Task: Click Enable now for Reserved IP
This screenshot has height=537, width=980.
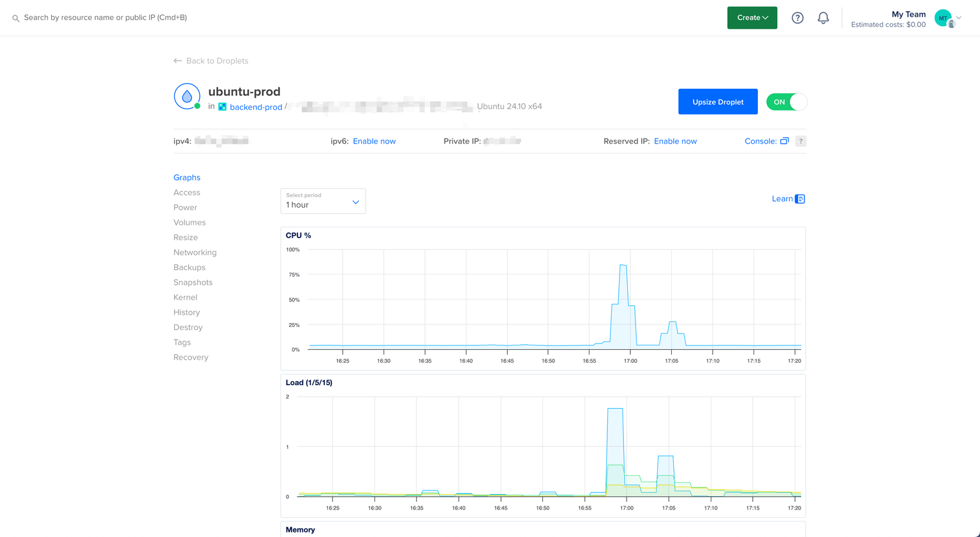Action: pyautogui.click(x=675, y=141)
